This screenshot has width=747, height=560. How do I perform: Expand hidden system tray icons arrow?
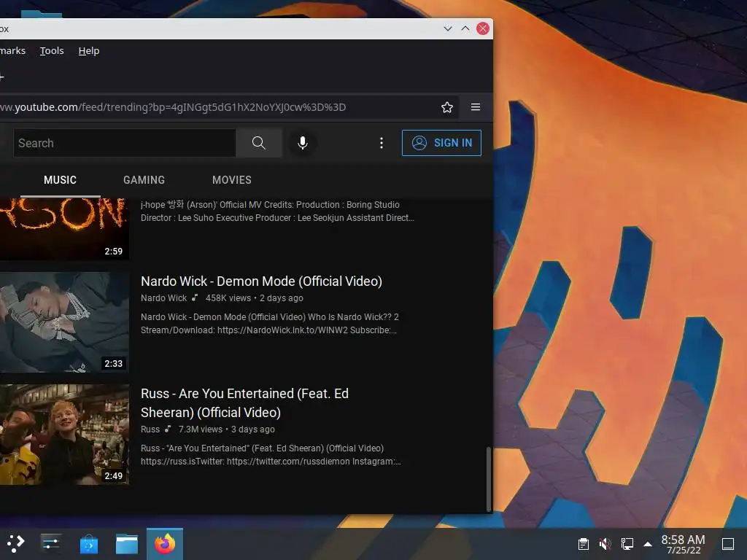click(648, 544)
